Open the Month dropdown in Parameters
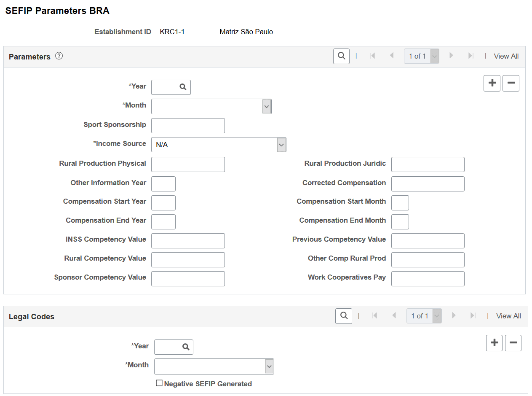The image size is (532, 396). tap(266, 106)
